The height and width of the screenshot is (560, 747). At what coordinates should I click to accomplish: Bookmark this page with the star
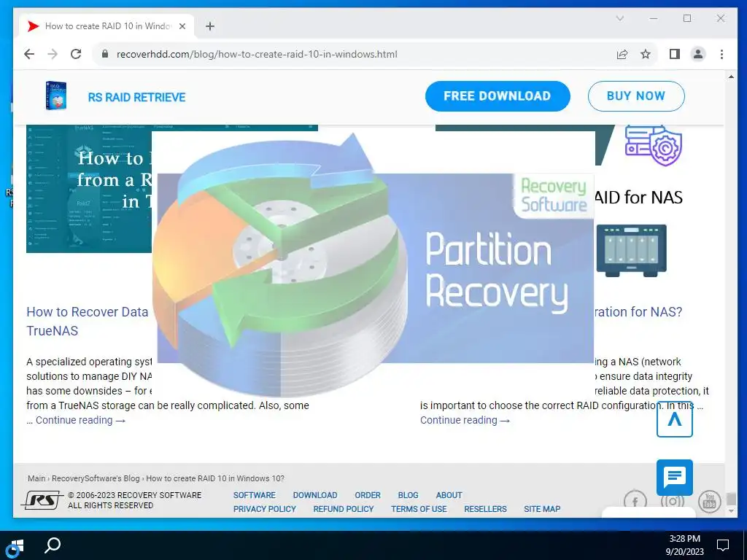pos(646,54)
